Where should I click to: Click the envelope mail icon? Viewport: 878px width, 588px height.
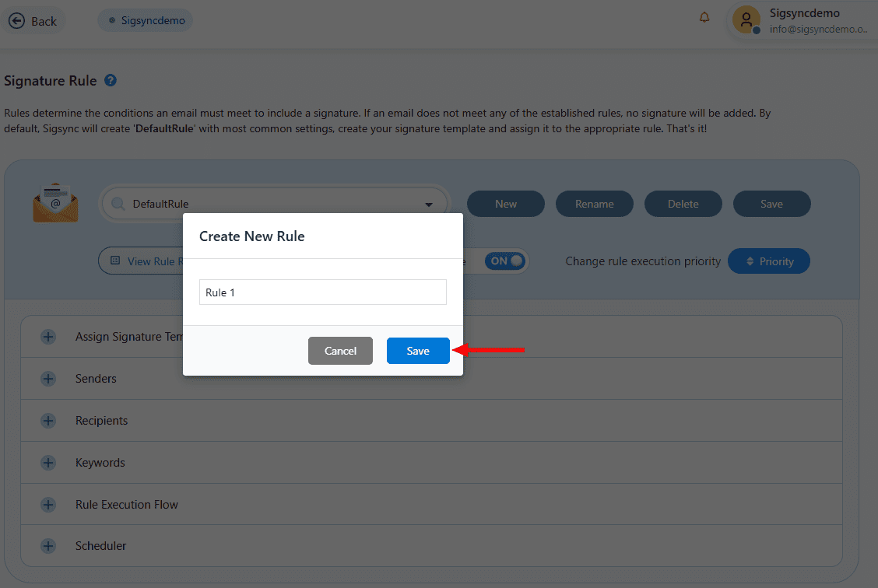click(55, 202)
